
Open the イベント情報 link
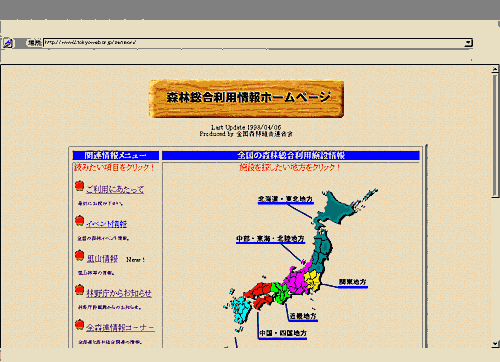[107, 224]
